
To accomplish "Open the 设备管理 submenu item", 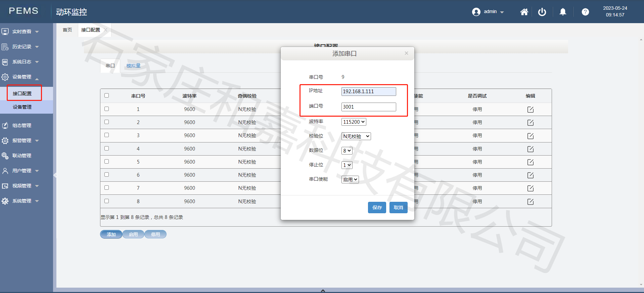I will (22, 107).
